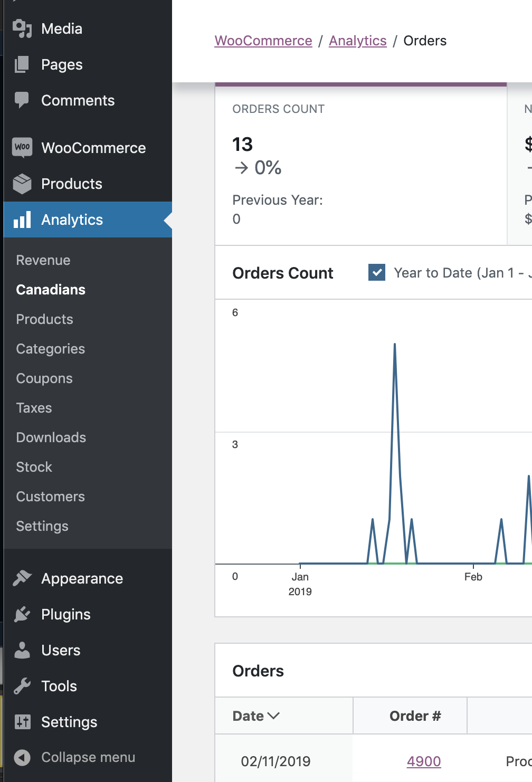Click the tallest January peak in chart

click(395, 346)
